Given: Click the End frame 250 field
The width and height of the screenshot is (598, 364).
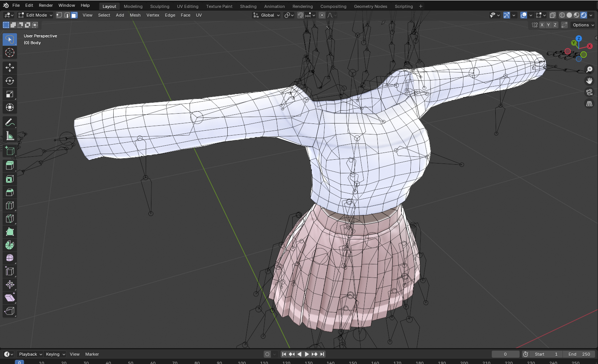Looking at the screenshot, I should (579, 354).
